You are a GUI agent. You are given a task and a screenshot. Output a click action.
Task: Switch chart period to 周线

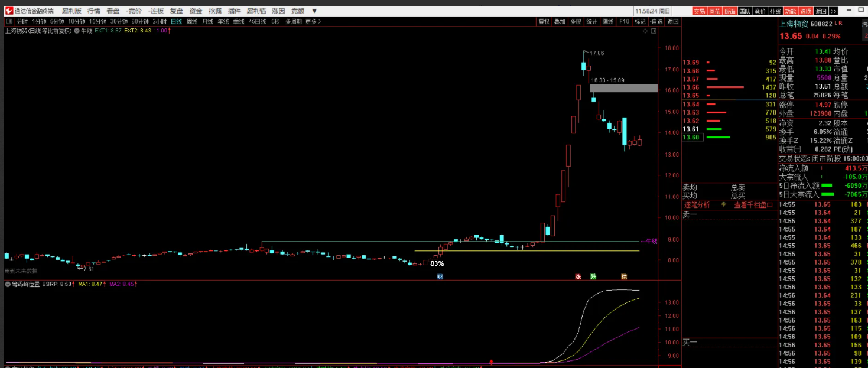pos(192,22)
